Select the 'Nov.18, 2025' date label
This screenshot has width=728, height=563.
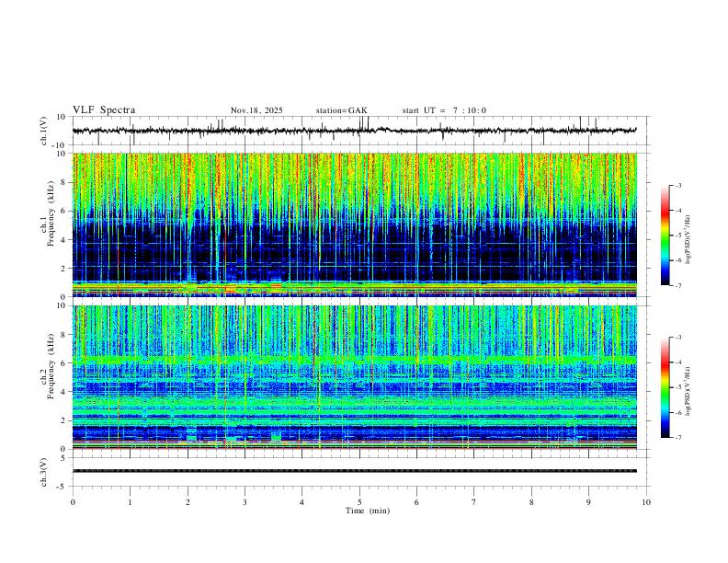256,110
